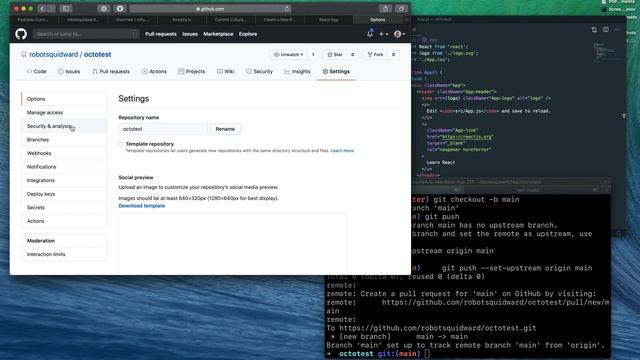Click the Safari share icon

[x=385, y=9]
